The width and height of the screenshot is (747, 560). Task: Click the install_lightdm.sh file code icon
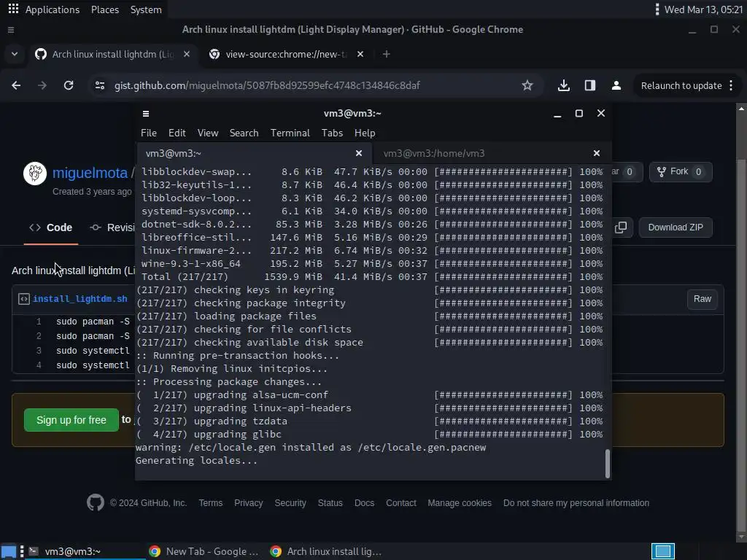(x=24, y=299)
